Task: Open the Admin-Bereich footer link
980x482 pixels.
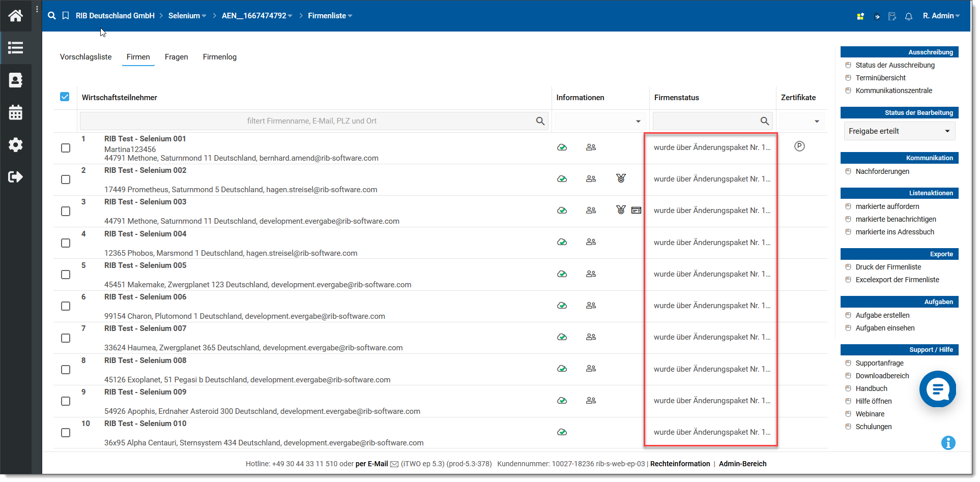Action: [742, 464]
